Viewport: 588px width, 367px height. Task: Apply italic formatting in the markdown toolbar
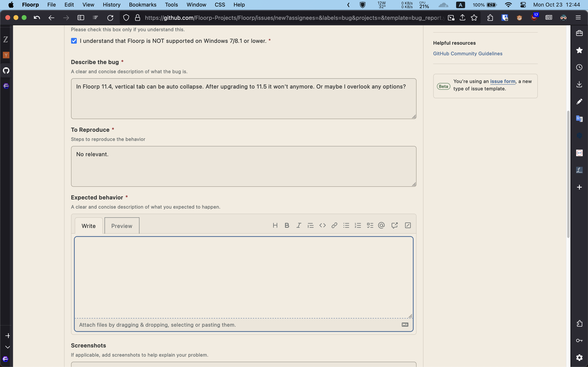[298, 225]
